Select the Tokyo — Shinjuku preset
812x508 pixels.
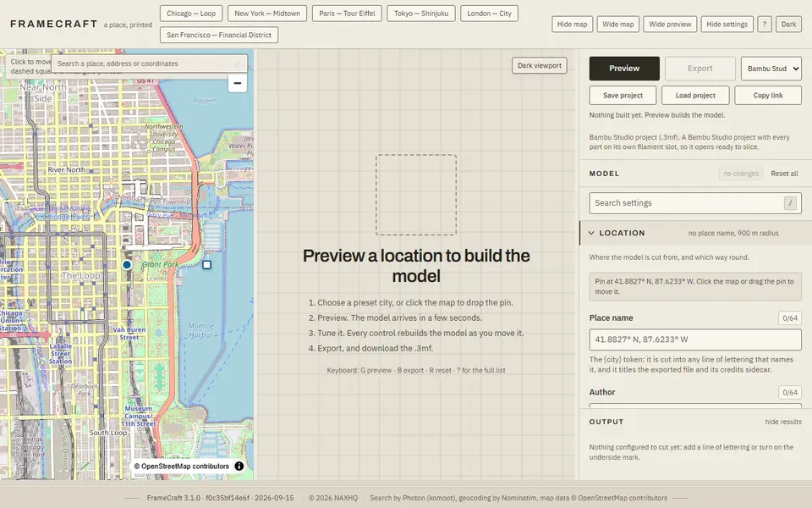(x=421, y=14)
